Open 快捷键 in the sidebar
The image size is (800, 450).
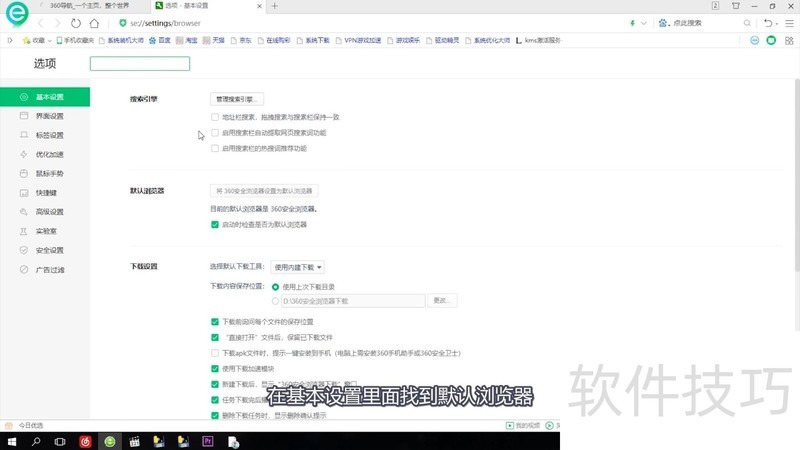tap(45, 193)
